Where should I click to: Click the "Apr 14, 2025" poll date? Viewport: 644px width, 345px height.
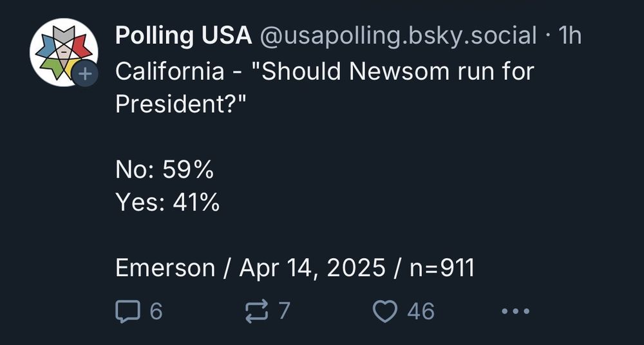point(312,268)
